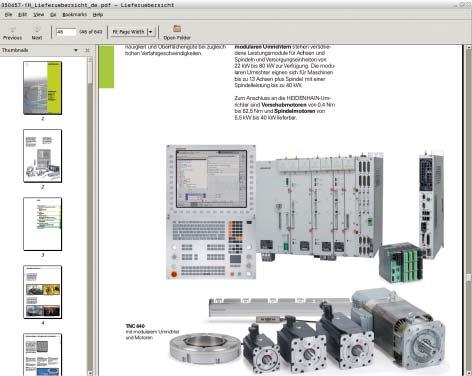This screenshot has height=376, width=472.
Task: Click the Previous page arrow icon
Action: pos(13,29)
